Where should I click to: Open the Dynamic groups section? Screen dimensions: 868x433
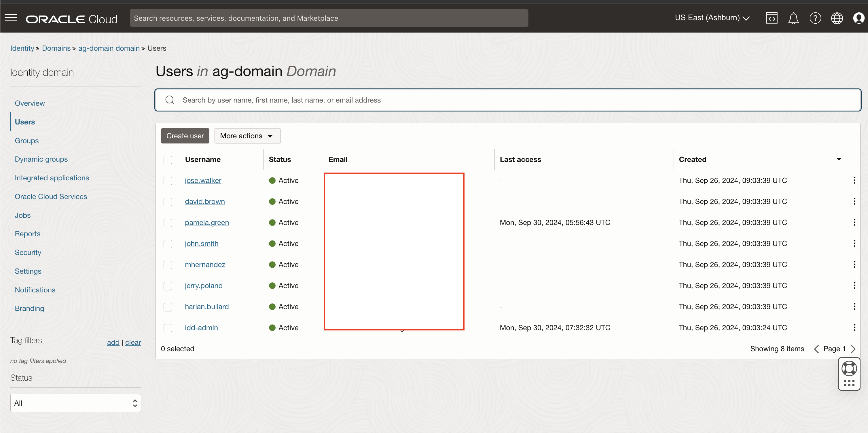click(41, 159)
